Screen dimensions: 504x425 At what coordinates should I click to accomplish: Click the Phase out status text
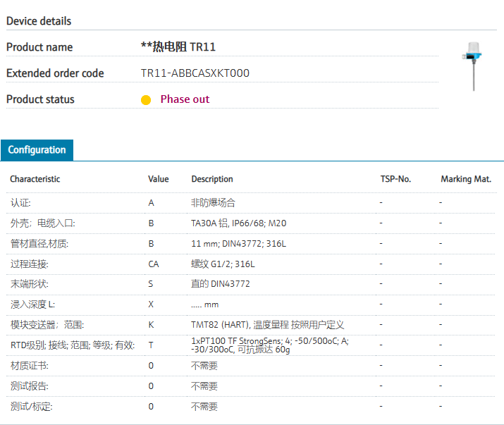click(x=185, y=99)
